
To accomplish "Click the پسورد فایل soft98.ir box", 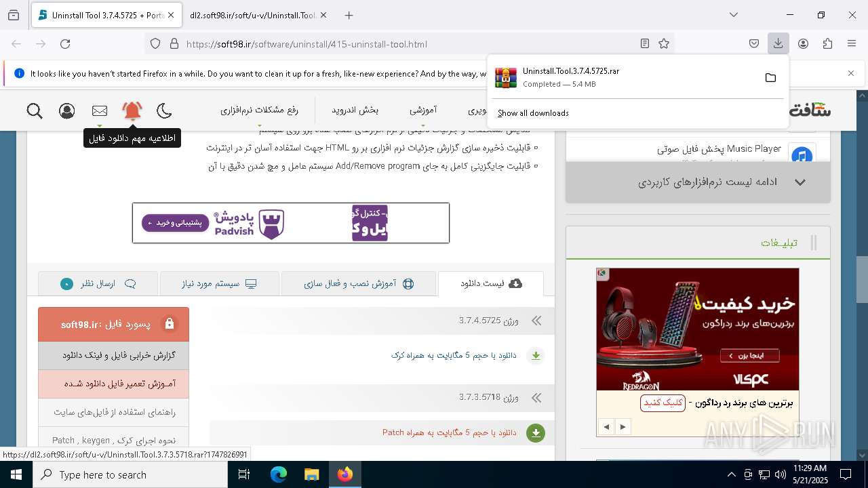I will [113, 324].
